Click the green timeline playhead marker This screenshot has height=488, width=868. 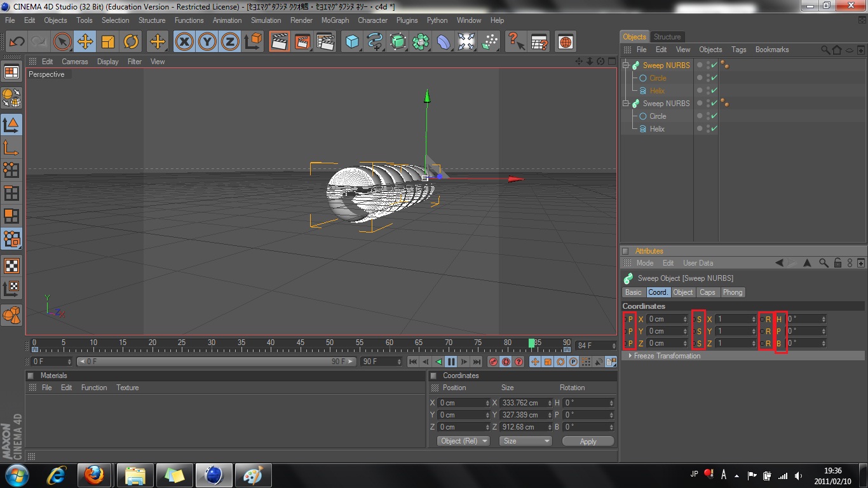tap(531, 343)
